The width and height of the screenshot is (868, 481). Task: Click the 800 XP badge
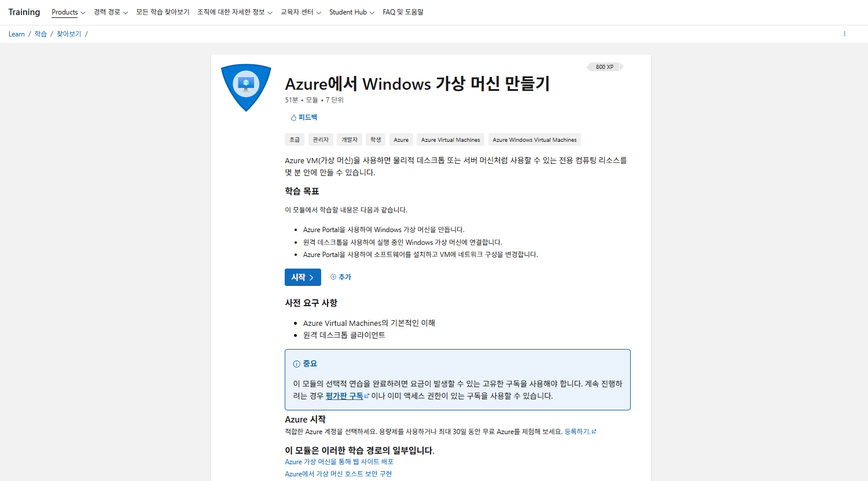pyautogui.click(x=605, y=67)
